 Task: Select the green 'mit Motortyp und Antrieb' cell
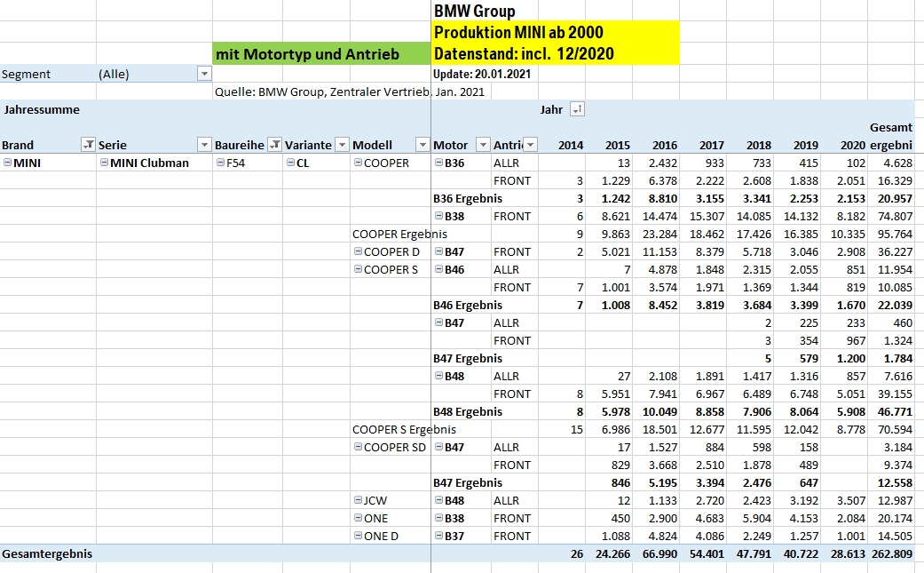point(320,54)
